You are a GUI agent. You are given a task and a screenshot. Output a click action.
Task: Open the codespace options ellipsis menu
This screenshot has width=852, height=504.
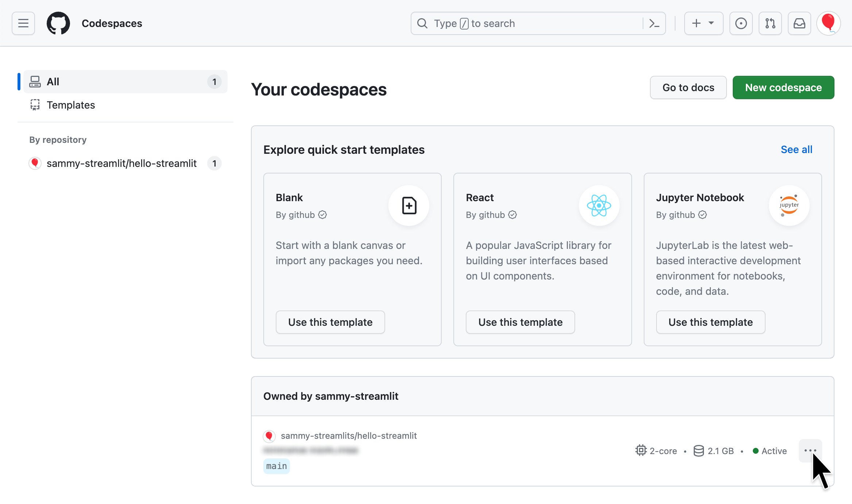(x=810, y=450)
